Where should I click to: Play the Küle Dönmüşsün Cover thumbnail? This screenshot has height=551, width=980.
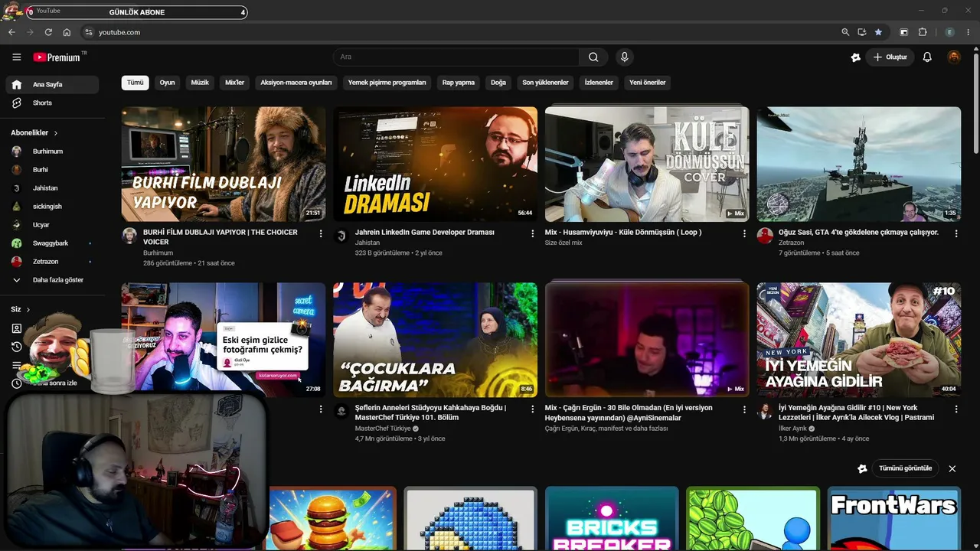(647, 164)
